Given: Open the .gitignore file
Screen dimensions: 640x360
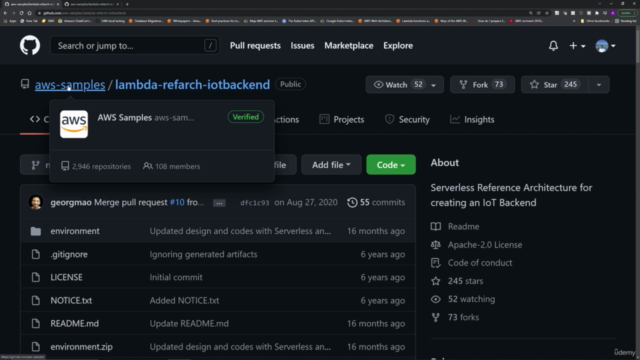Looking at the screenshot, I should [69, 254].
